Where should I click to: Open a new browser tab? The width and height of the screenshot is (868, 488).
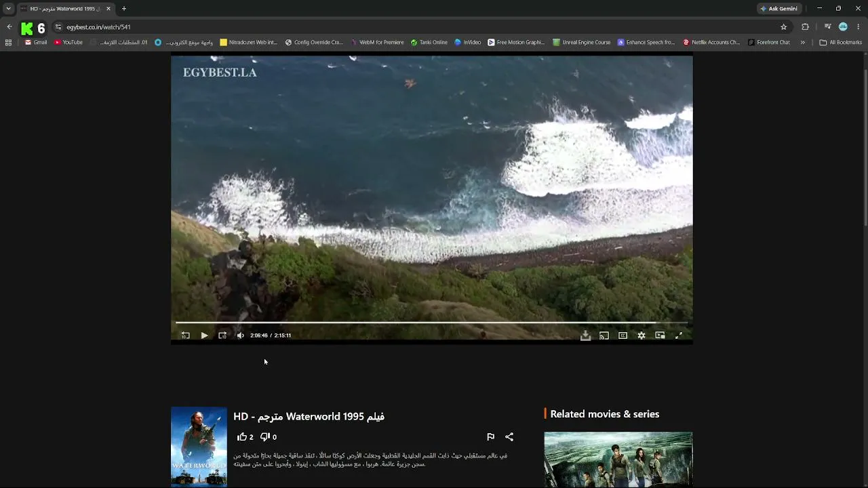(123, 9)
